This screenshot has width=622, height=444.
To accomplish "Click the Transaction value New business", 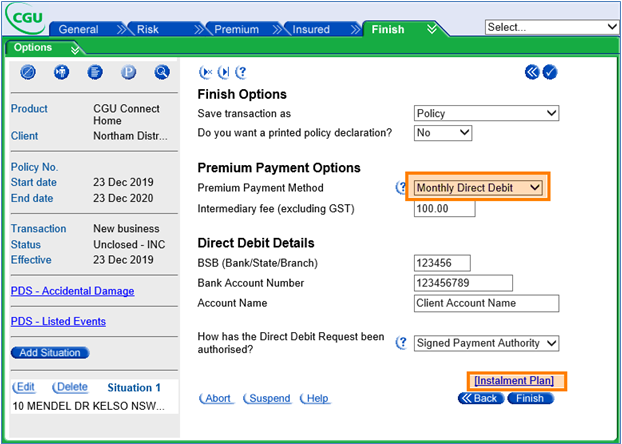I will click(x=127, y=229).
